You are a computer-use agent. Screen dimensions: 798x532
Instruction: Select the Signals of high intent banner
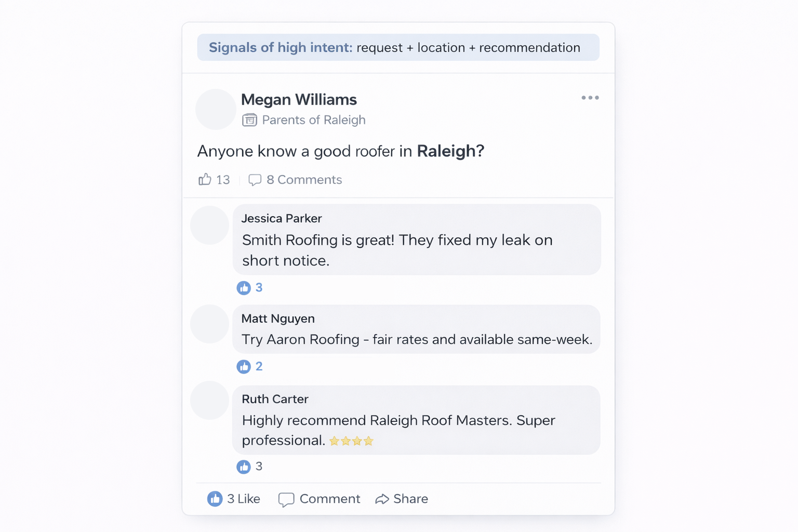click(398, 47)
